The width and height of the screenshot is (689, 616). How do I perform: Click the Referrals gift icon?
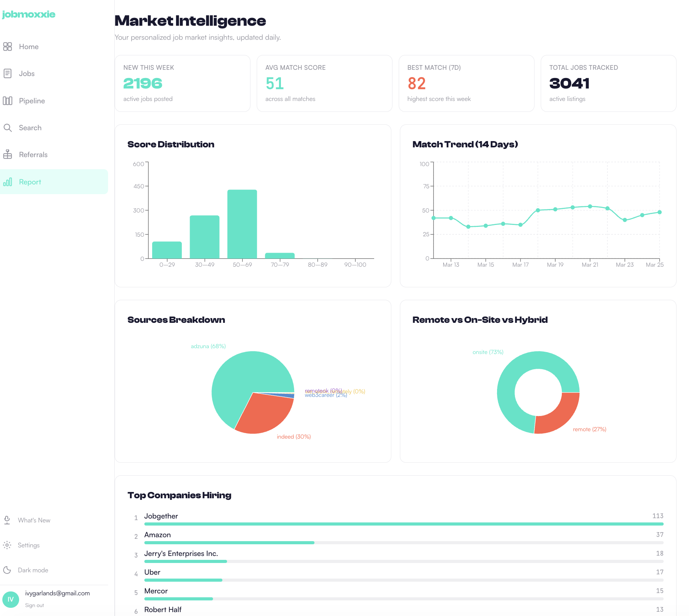pyautogui.click(x=7, y=155)
